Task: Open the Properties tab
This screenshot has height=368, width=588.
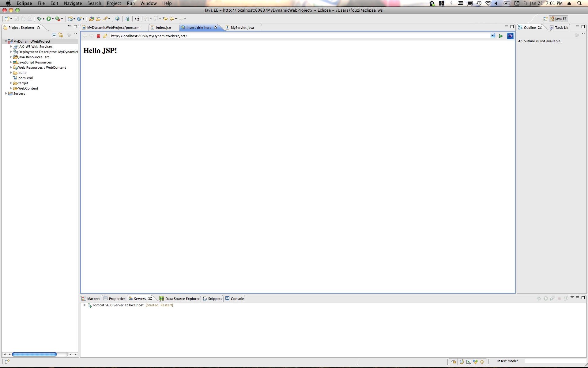Action: click(x=115, y=299)
